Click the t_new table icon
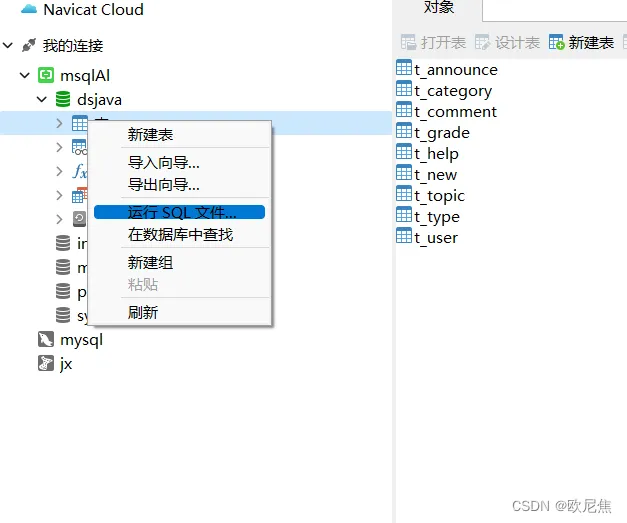Screen dimensions: 627x523 click(404, 172)
